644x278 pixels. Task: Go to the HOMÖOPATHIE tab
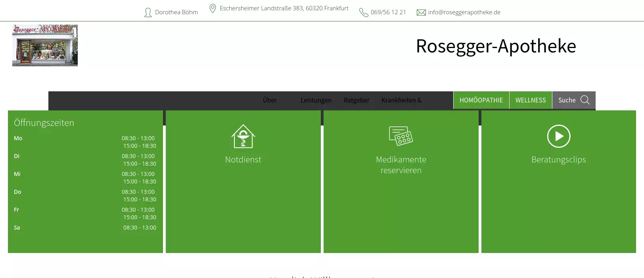point(481,100)
